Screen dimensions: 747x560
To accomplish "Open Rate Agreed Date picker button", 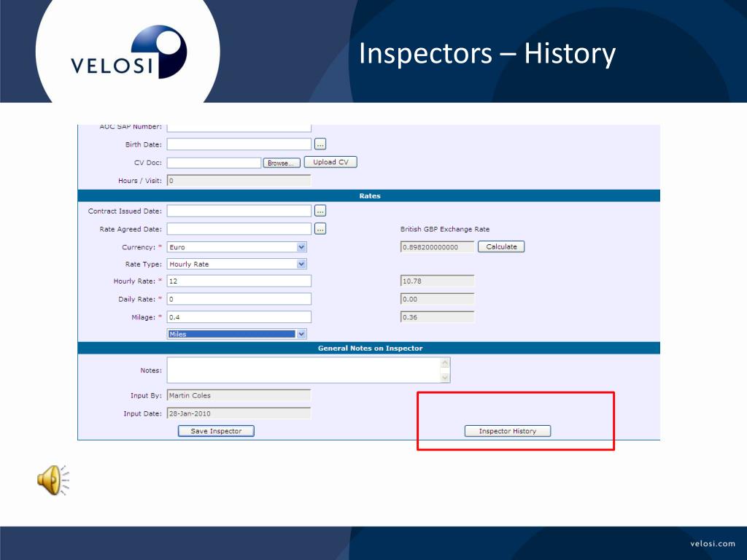I will pyautogui.click(x=320, y=229).
